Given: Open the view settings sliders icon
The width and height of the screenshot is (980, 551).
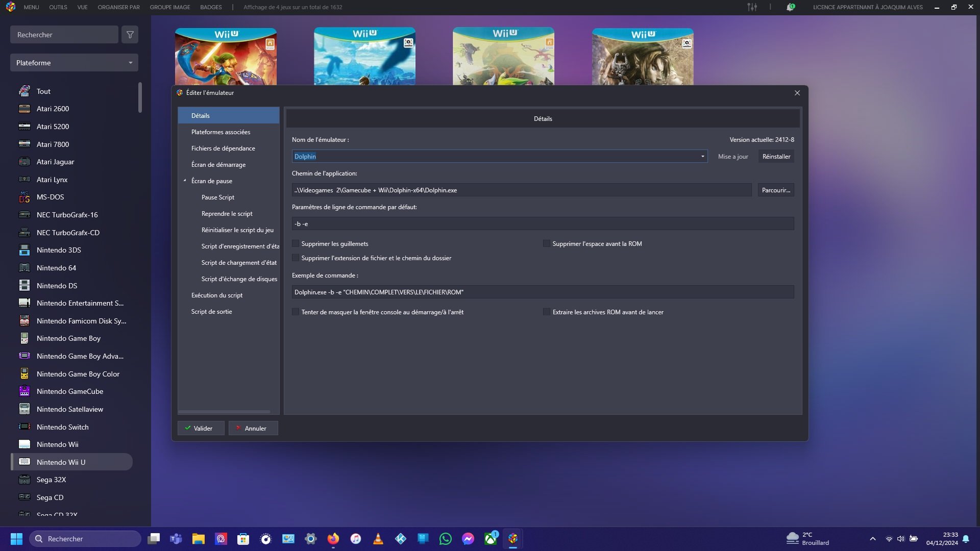Looking at the screenshot, I should pos(752,7).
